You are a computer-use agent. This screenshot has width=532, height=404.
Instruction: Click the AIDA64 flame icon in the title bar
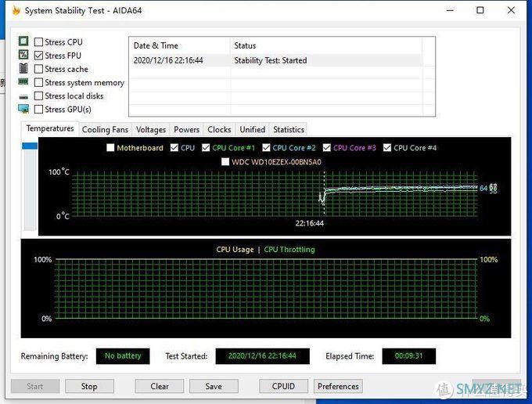tap(16, 10)
